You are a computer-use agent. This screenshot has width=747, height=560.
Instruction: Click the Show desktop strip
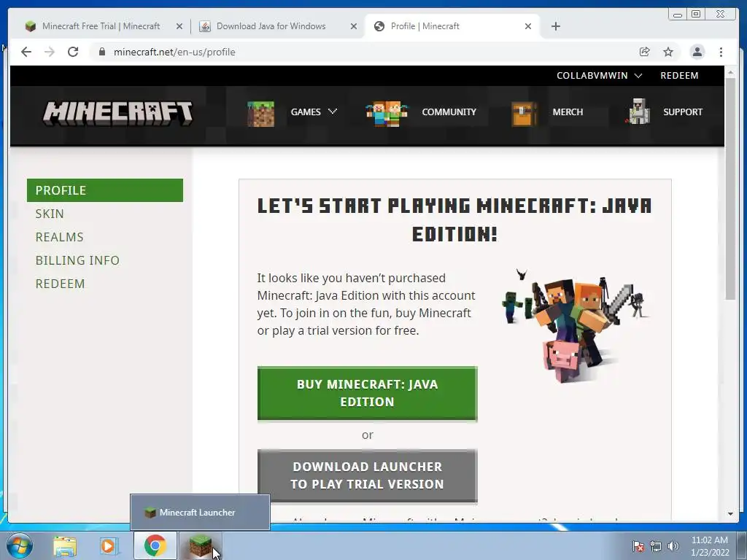(x=743, y=545)
